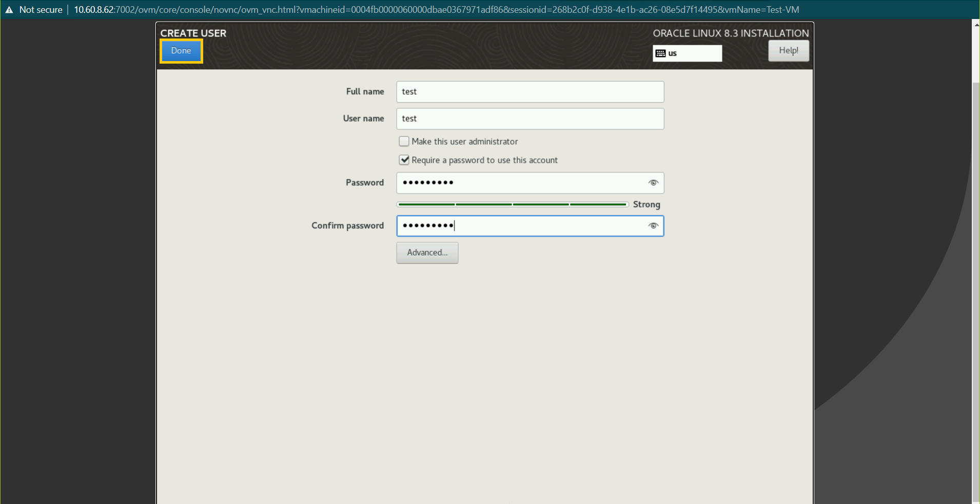Focus the User name input field
The width and height of the screenshot is (980, 504).
pos(530,119)
